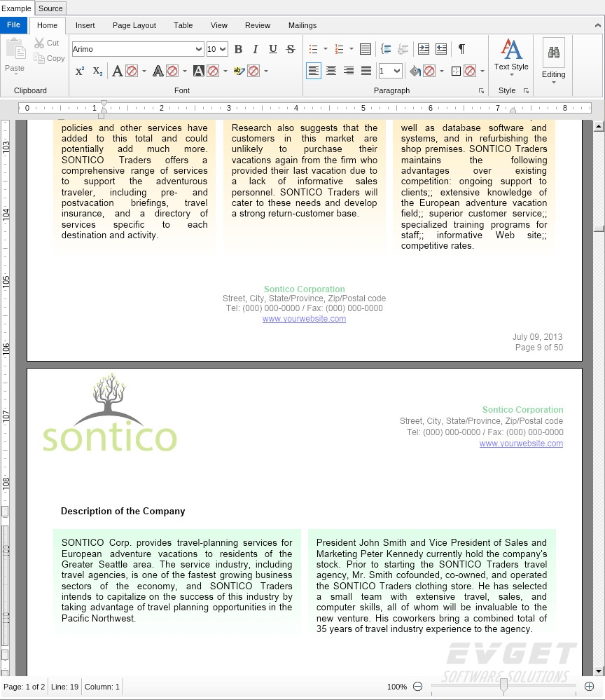Click the font color swatch
The image size is (605, 700).
(132, 71)
